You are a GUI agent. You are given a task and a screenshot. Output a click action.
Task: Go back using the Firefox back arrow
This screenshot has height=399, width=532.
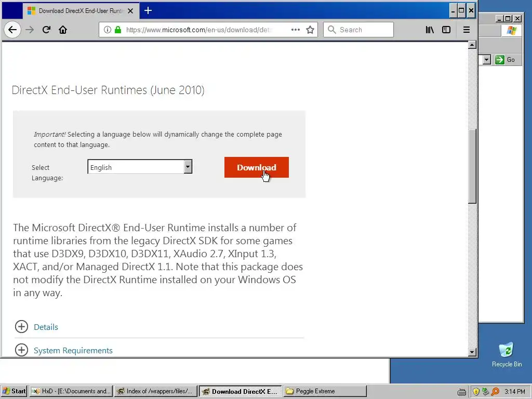(x=12, y=30)
